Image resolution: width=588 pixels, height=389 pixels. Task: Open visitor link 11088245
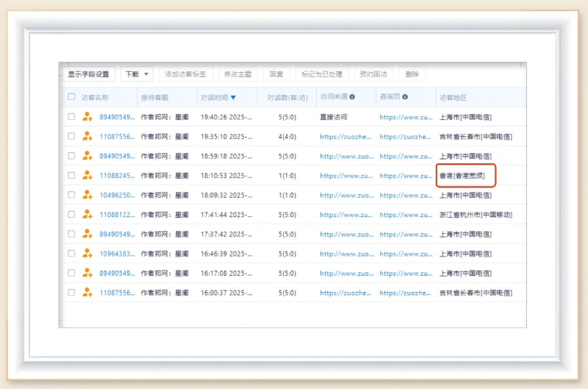click(116, 176)
